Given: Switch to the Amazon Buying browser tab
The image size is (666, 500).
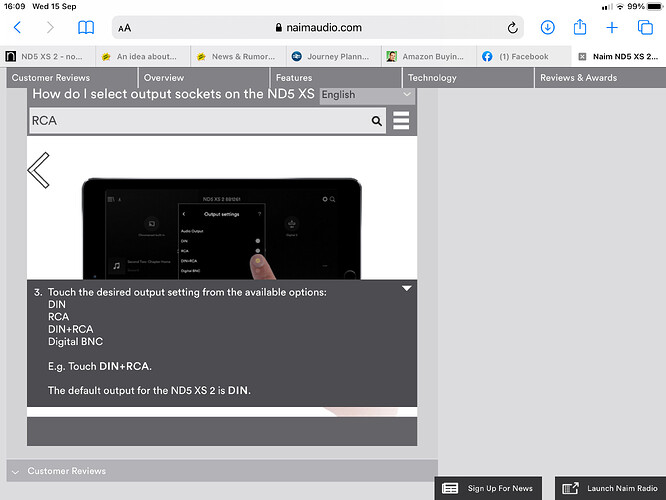Looking at the screenshot, I should pos(425,57).
